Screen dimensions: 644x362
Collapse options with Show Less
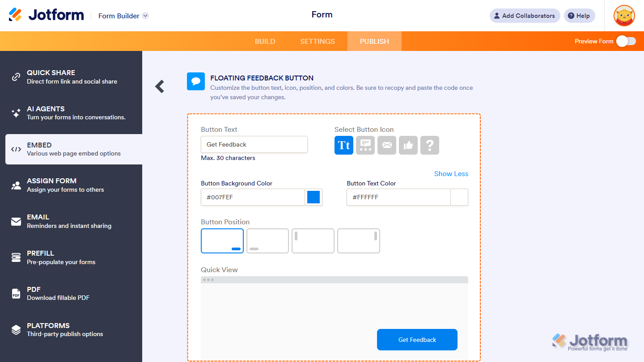tap(451, 174)
